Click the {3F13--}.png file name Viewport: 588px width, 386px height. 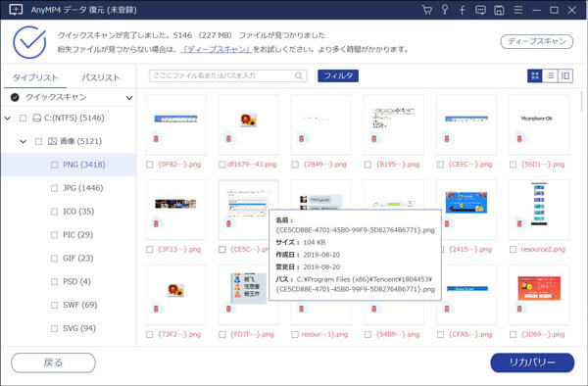pyautogui.click(x=179, y=250)
